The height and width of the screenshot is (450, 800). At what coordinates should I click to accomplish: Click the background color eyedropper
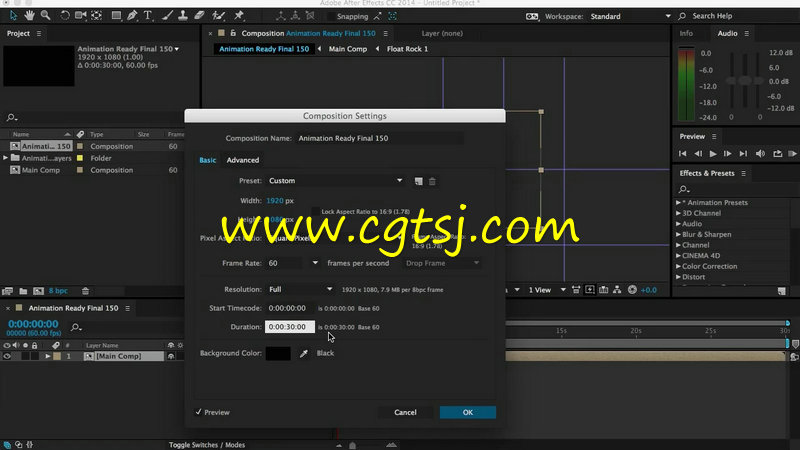pos(304,353)
